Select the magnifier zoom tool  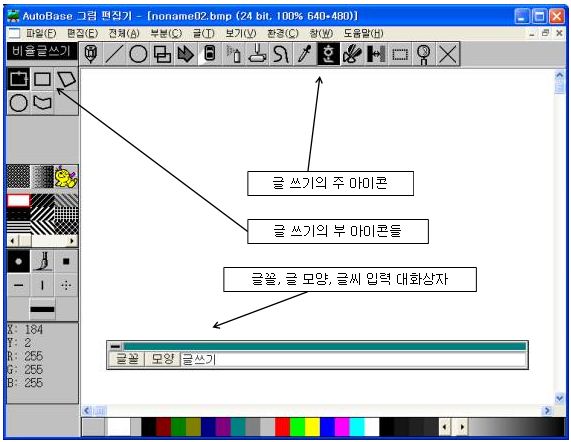[x=424, y=54]
